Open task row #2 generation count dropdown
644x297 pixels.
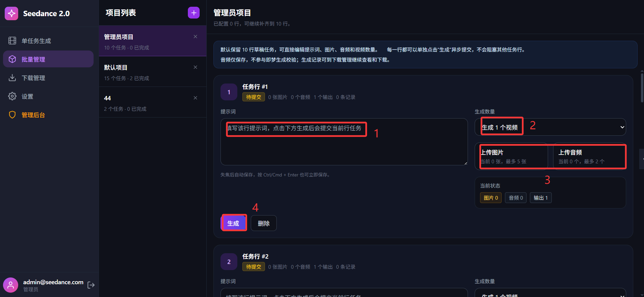tap(550, 293)
